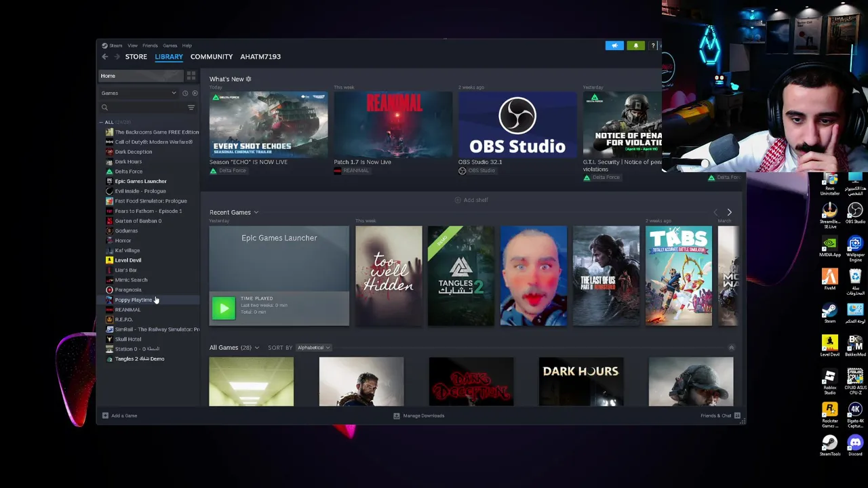868x488 pixels.
Task: Switch library to grid collections view icon
Action: [x=191, y=76]
